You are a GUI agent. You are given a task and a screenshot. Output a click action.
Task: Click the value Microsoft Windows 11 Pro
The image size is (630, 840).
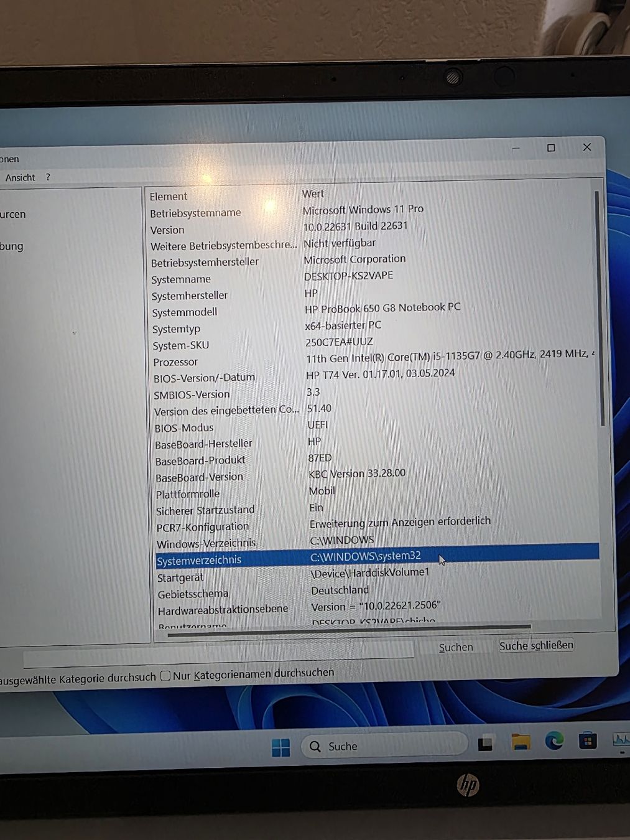pyautogui.click(x=363, y=210)
